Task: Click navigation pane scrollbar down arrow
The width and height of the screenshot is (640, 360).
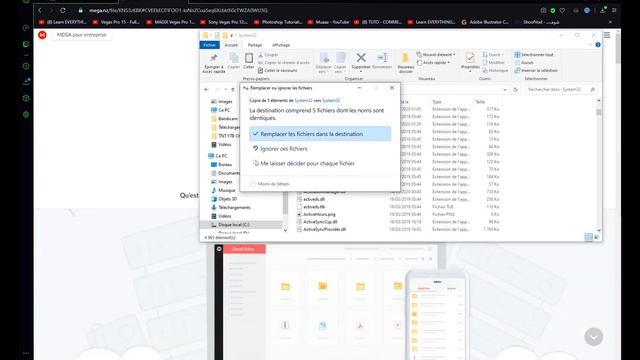Action: point(285,230)
